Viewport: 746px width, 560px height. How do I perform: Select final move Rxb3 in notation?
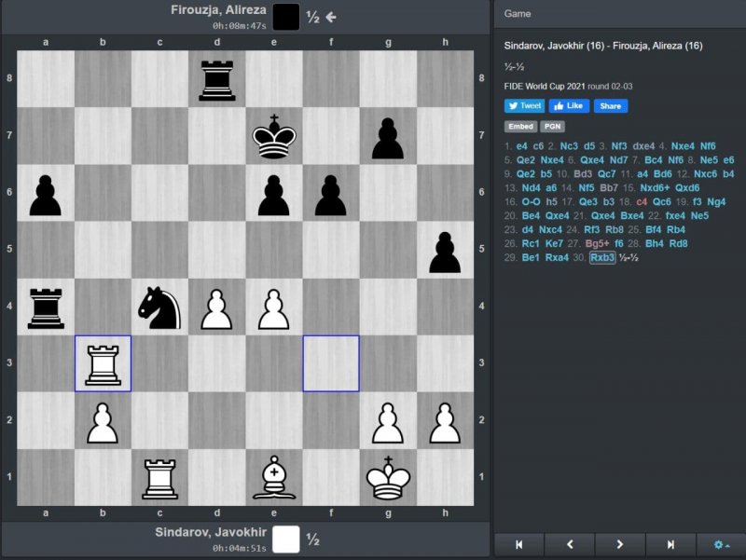point(601,258)
